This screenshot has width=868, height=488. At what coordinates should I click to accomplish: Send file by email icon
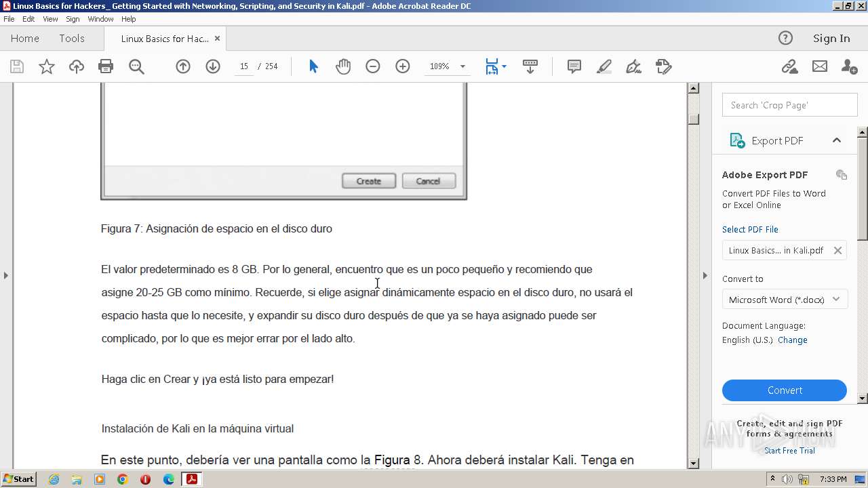coord(820,66)
